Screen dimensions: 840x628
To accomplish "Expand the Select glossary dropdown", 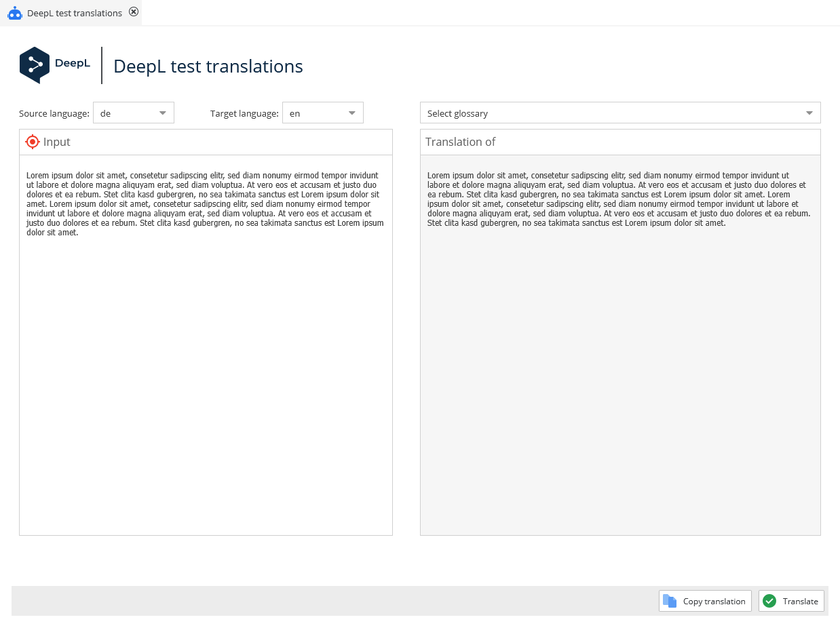I will 620,113.
